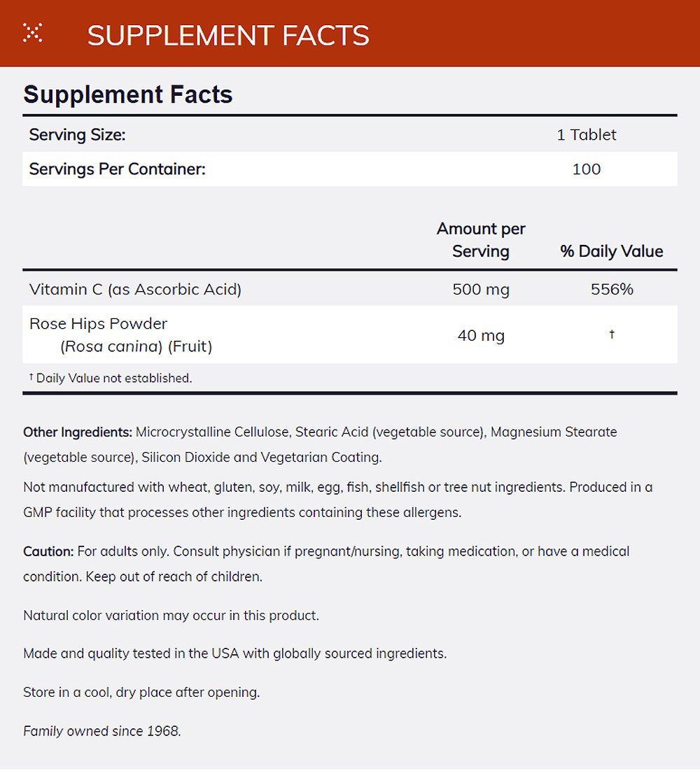
Task: Click the Amount per Serving column header
Action: [x=481, y=240]
